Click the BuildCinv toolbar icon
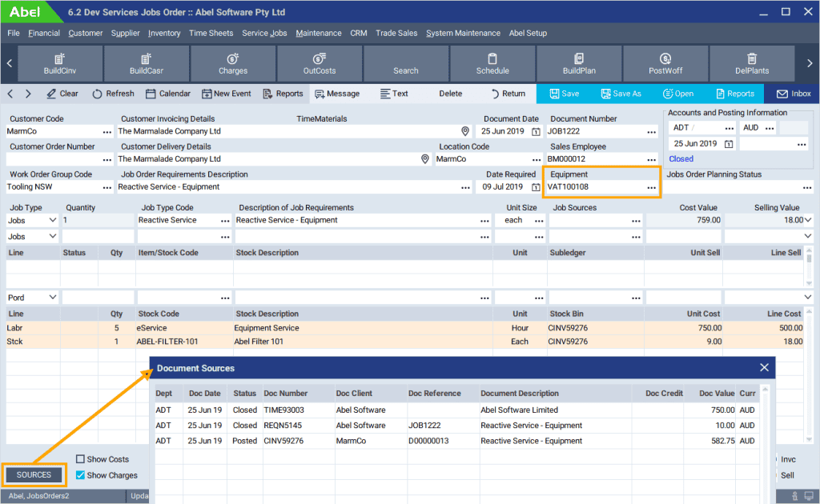The height and width of the screenshot is (504, 820). point(59,58)
